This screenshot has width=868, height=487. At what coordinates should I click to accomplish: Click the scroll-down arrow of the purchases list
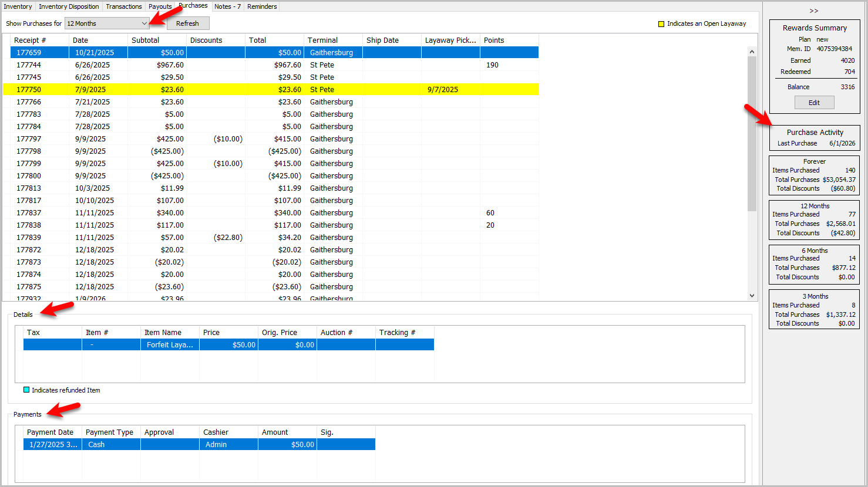pyautogui.click(x=752, y=296)
